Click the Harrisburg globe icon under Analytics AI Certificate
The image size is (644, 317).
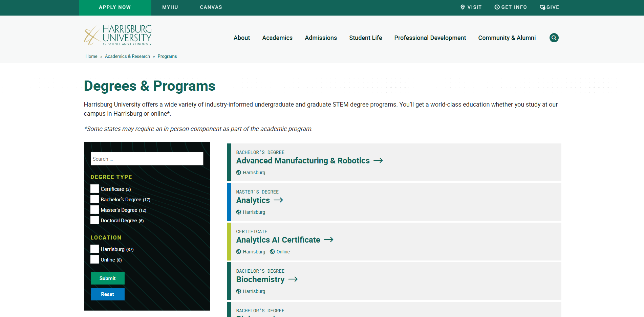coord(239,252)
